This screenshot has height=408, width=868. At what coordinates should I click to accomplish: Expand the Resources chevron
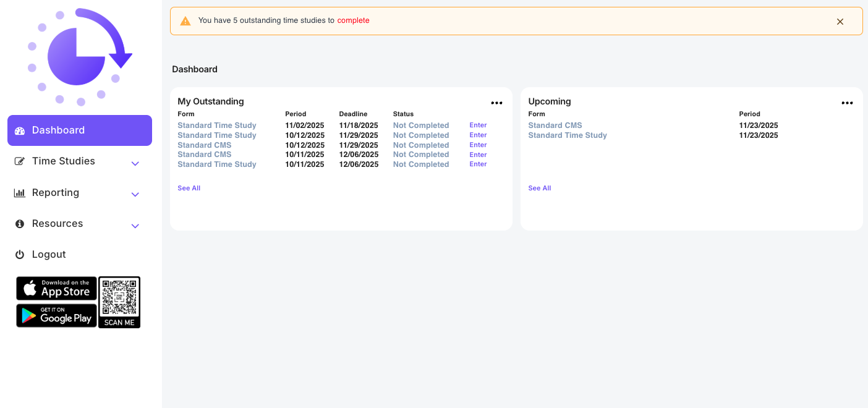(135, 226)
